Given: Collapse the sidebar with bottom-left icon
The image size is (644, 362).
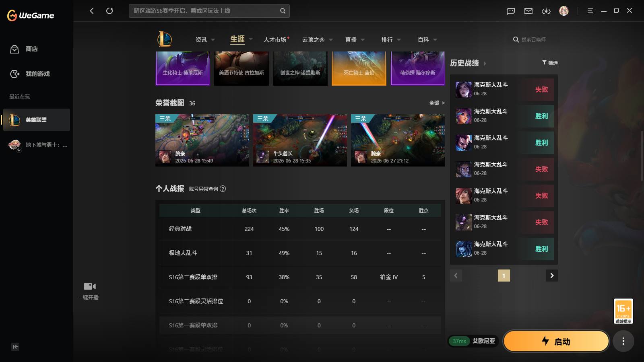Looking at the screenshot, I should click(15, 347).
